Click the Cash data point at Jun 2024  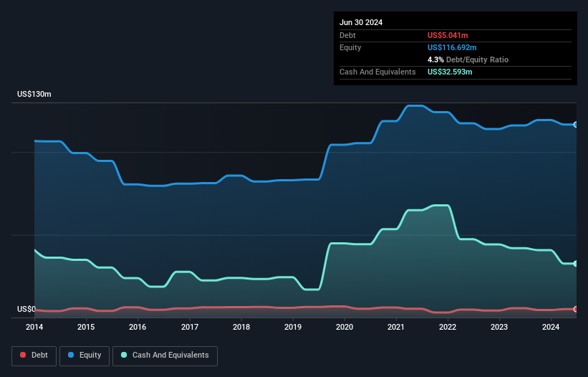(x=576, y=264)
